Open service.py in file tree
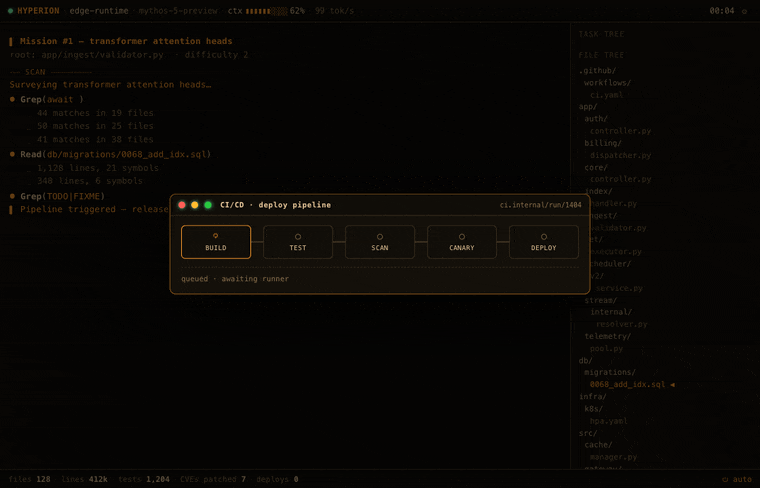The width and height of the screenshot is (760, 488). tap(619, 288)
